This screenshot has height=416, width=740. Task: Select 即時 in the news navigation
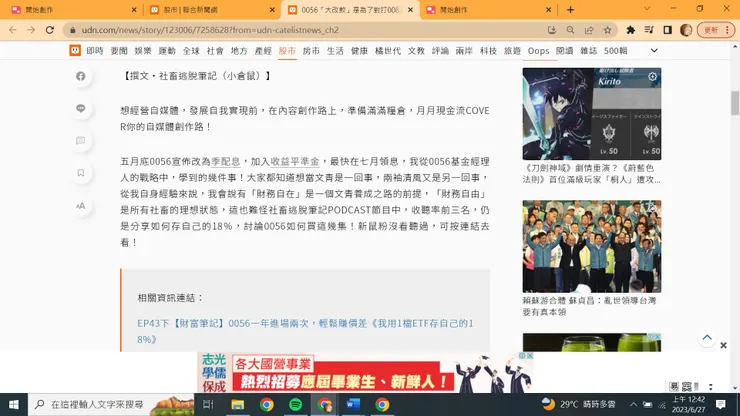95,51
